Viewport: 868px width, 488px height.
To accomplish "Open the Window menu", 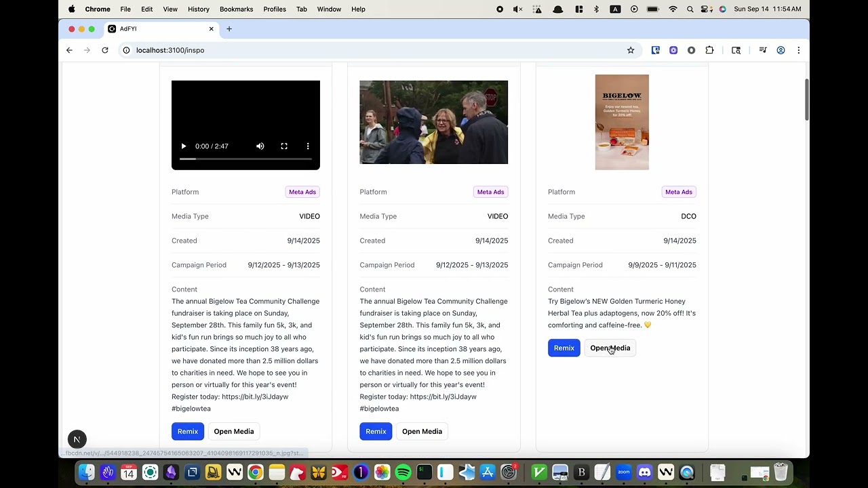I will [x=329, y=9].
